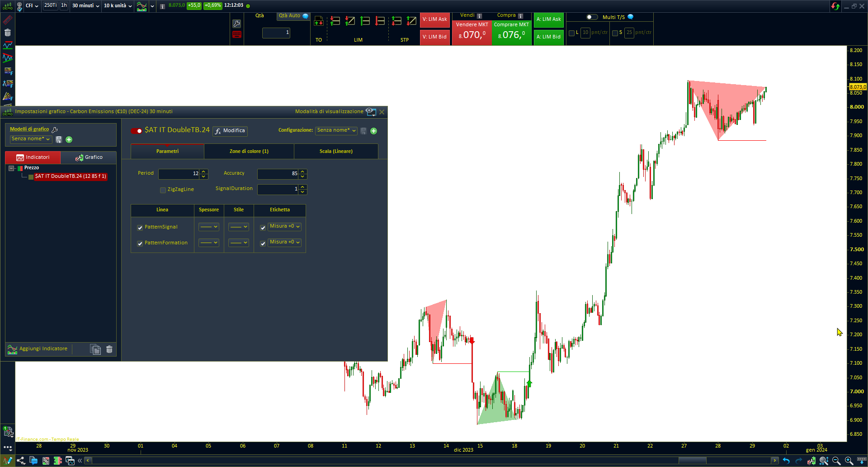Select the Indicatori tab

click(33, 157)
